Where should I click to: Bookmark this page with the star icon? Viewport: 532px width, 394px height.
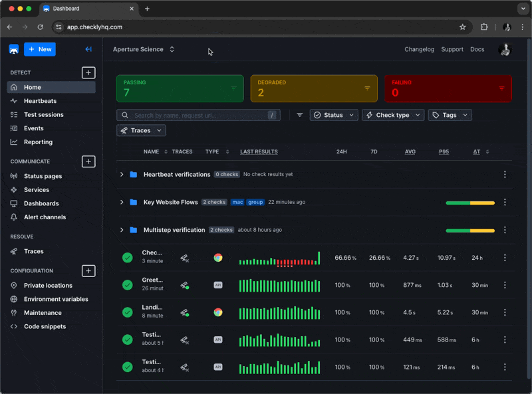point(462,27)
